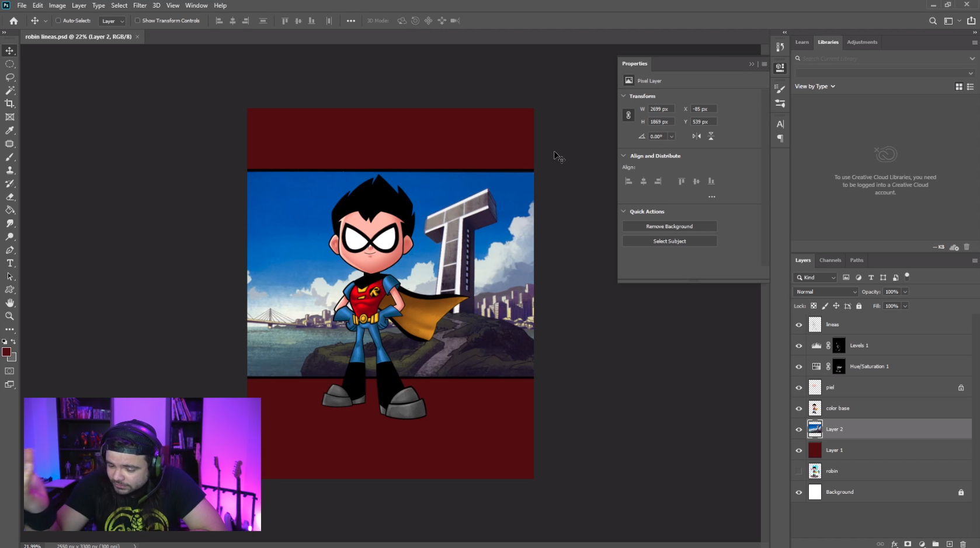The width and height of the screenshot is (980, 548).
Task: Open the Filter menu
Action: [x=140, y=5]
